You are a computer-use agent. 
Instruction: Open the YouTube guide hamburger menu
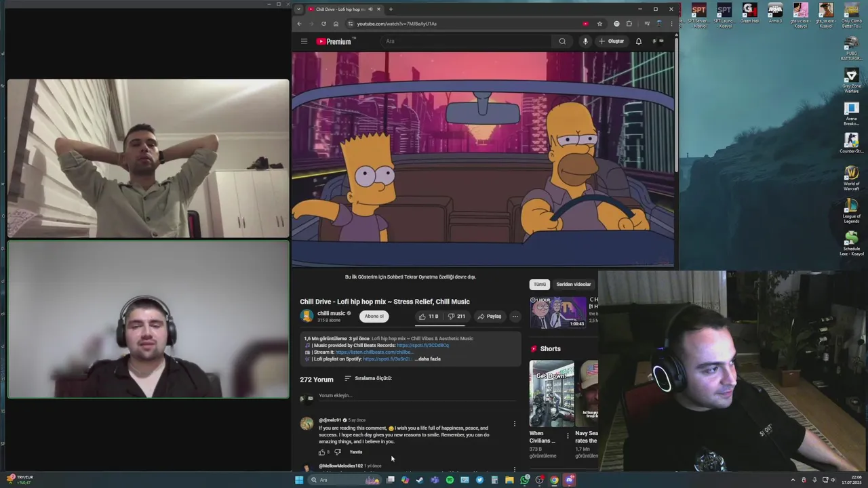click(x=304, y=41)
